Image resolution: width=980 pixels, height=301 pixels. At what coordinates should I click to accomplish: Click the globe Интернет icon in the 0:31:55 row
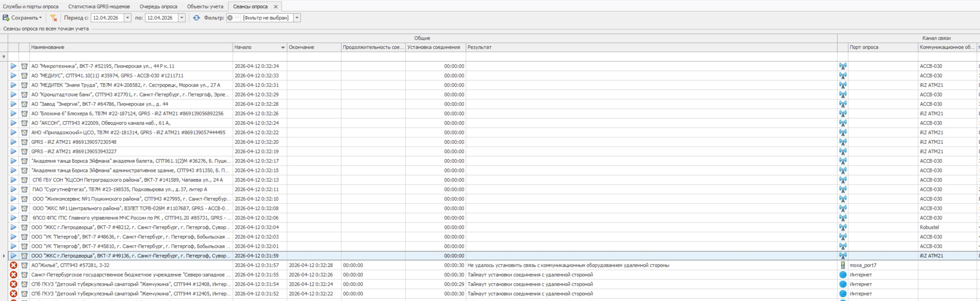[843, 275]
